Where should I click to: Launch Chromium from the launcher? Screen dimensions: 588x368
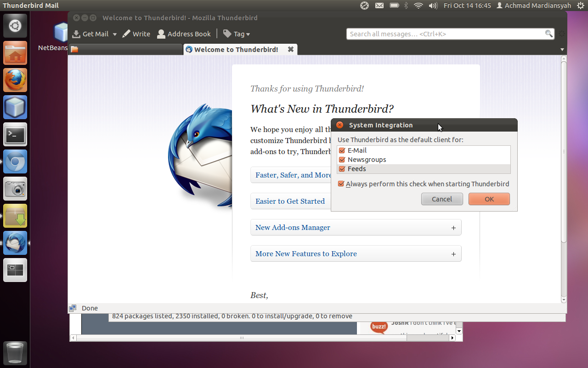15,161
